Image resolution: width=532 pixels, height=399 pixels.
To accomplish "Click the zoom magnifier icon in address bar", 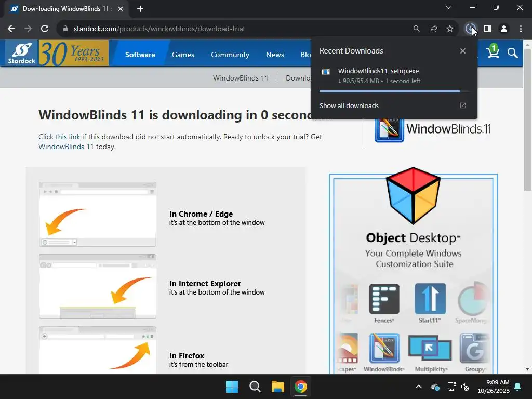I will point(416,29).
